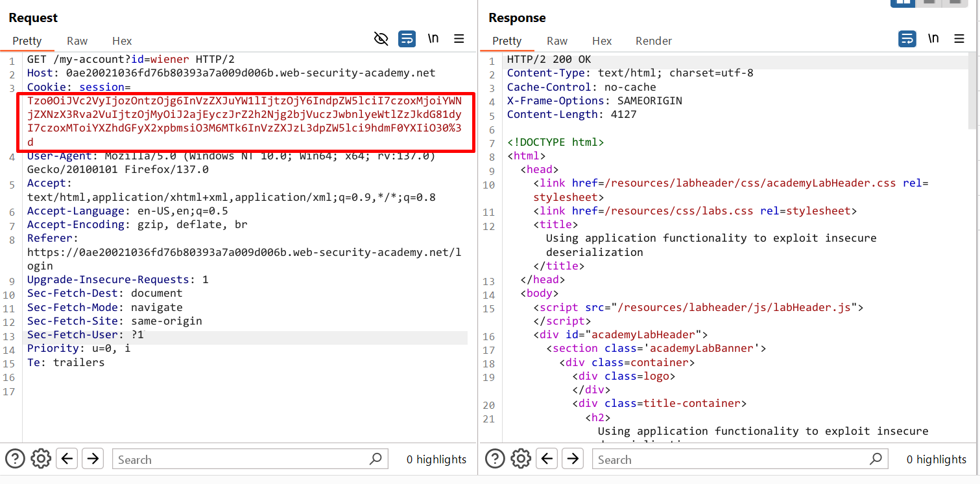Click the Request panel help icon
The height and width of the screenshot is (484, 980).
point(15,459)
